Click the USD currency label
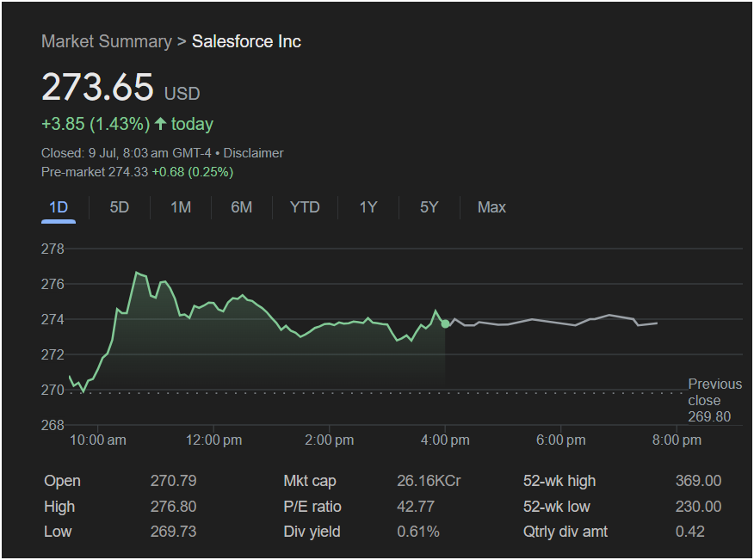 [x=182, y=93]
